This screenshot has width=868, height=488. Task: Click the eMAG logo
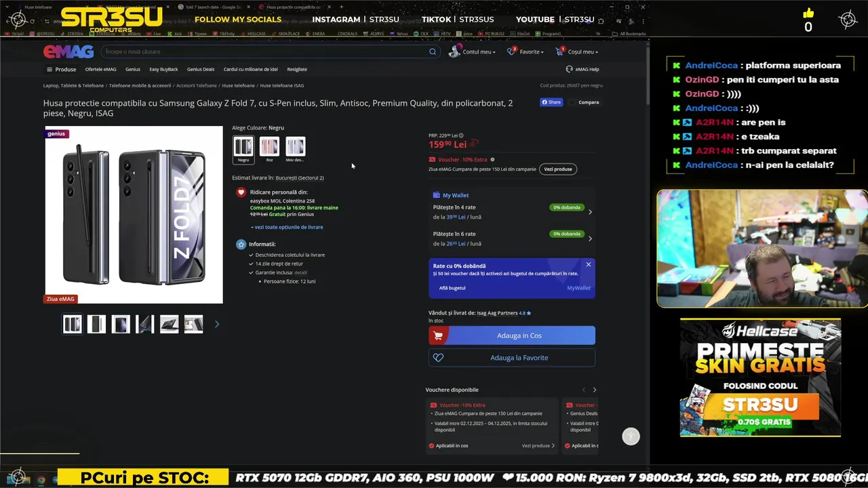point(68,52)
